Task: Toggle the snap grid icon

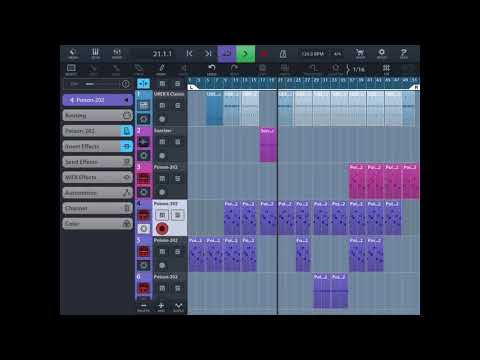Action: tap(386, 69)
